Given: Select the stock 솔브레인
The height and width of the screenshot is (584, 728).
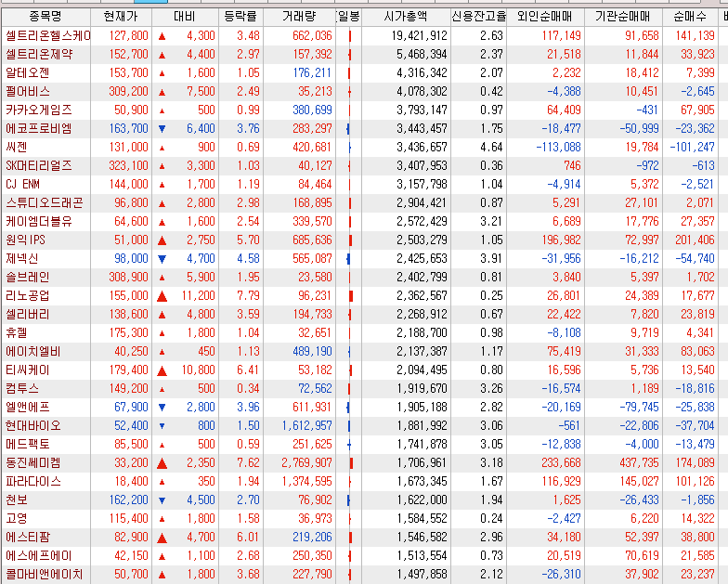Looking at the screenshot, I should pyautogui.click(x=28, y=277).
